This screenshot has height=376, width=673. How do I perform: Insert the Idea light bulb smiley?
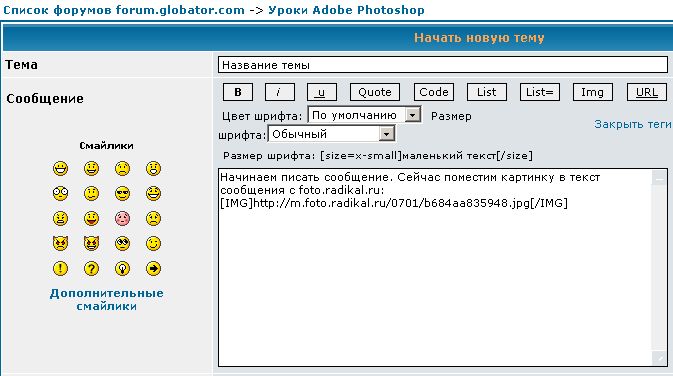(x=122, y=269)
